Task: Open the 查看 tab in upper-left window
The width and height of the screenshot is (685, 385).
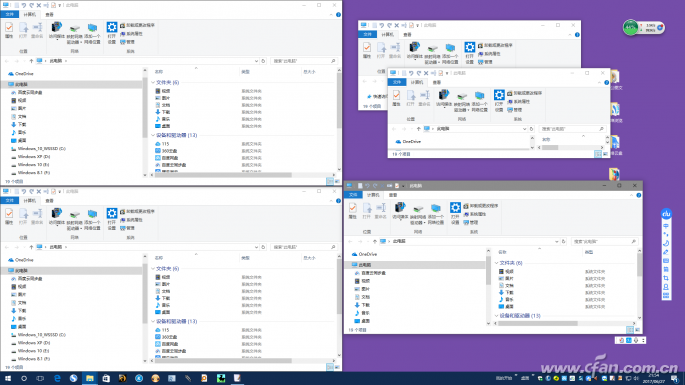Action: coord(49,14)
